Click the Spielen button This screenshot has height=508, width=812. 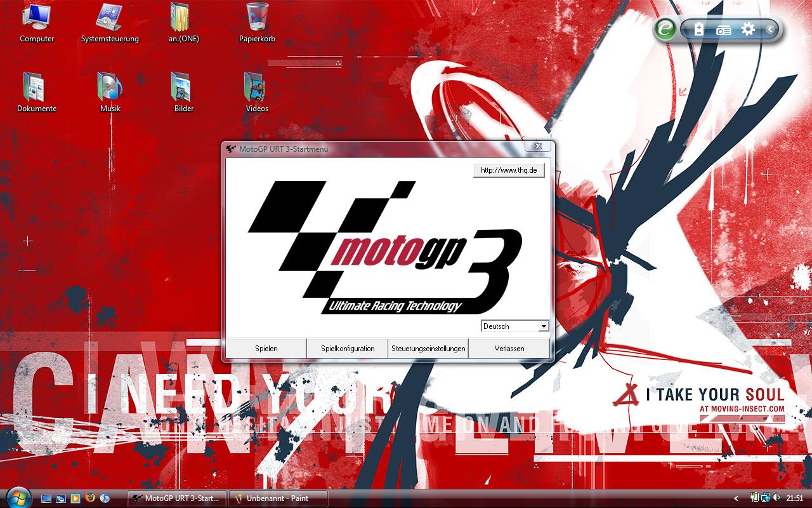(266, 349)
